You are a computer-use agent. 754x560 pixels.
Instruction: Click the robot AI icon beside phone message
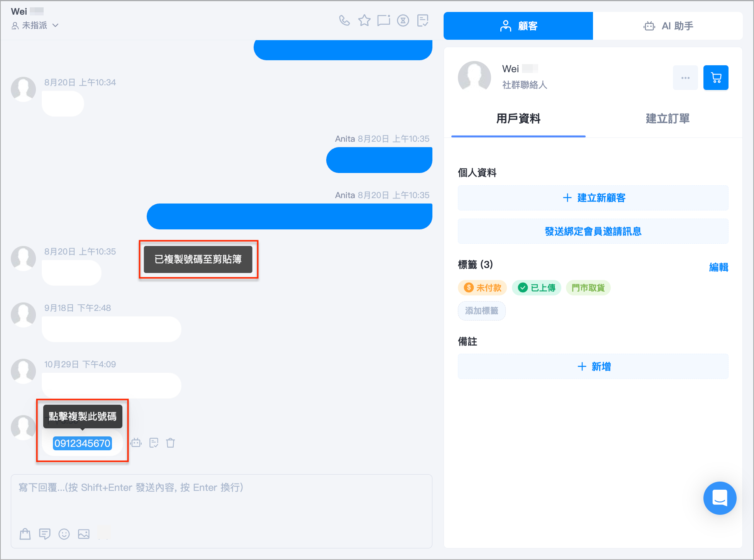coord(136,443)
